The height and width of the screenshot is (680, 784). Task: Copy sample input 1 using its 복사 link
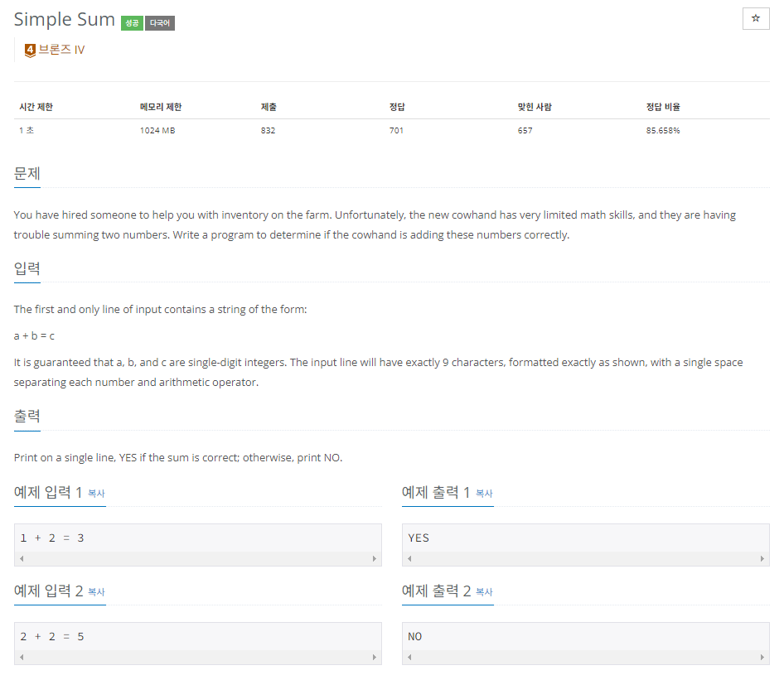(95, 493)
